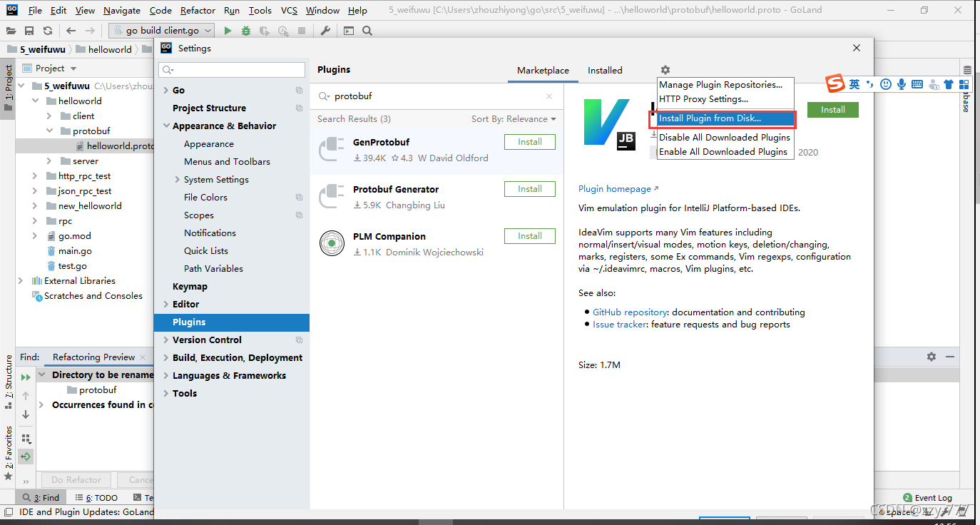Image resolution: width=980 pixels, height=525 pixels.
Task: Open settings via the wrench icon
Action: 325,31
